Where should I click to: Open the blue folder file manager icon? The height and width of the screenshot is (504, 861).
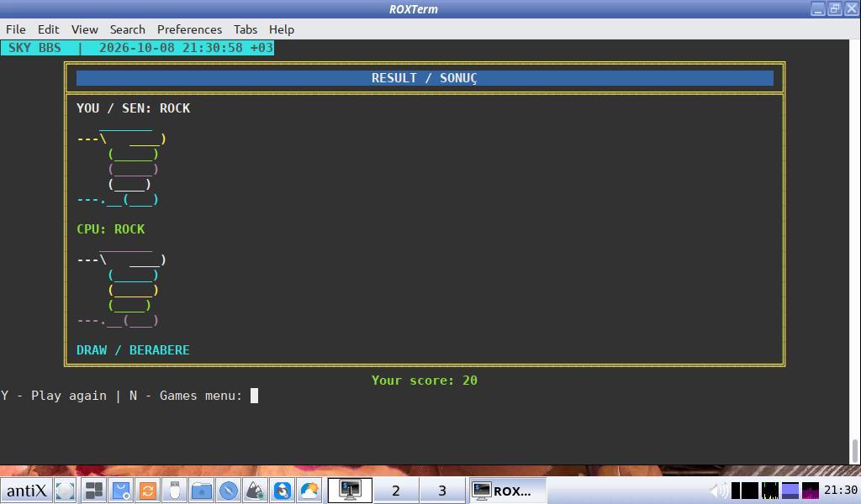click(202, 491)
